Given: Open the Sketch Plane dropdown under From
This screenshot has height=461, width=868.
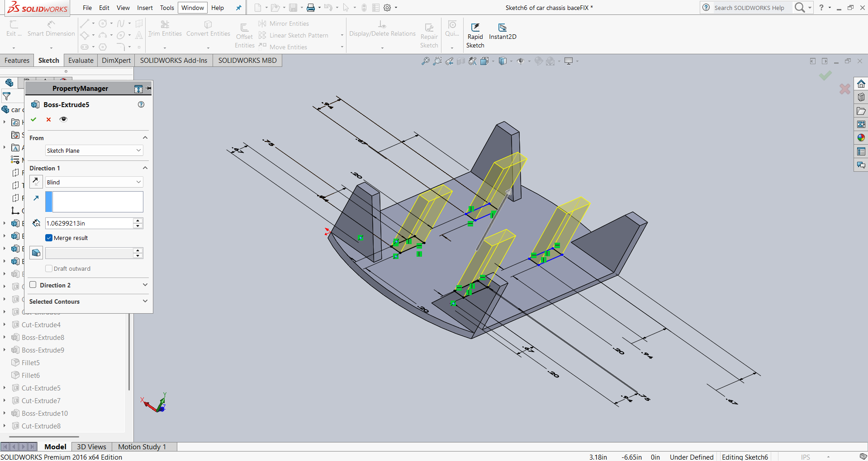Looking at the screenshot, I should coord(94,151).
